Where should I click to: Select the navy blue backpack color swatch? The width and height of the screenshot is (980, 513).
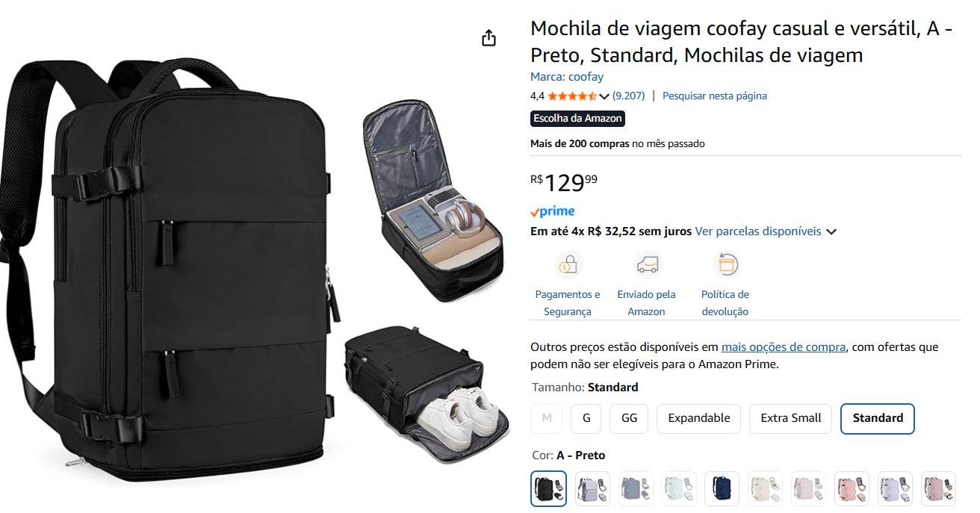click(722, 489)
